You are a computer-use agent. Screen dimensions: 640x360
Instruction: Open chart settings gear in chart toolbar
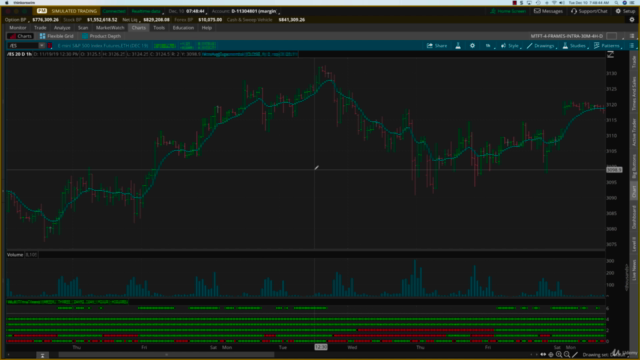472,46
